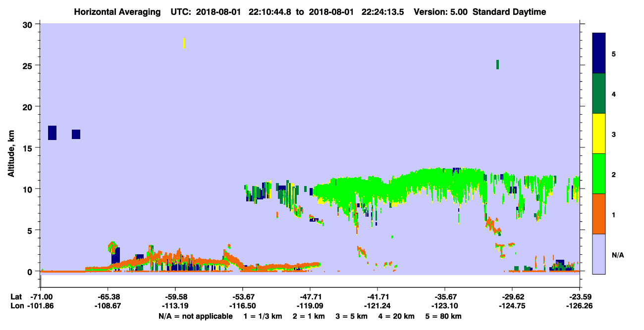Image resolution: width=644 pixels, height=330 pixels.
Task: Click the yellow color bar segment labeled 3
Action: click(599, 134)
